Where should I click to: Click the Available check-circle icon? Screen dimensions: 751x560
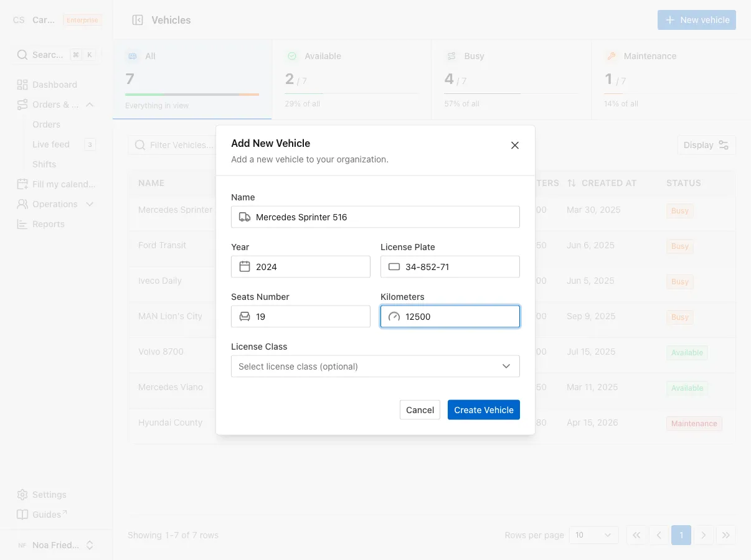coord(292,56)
